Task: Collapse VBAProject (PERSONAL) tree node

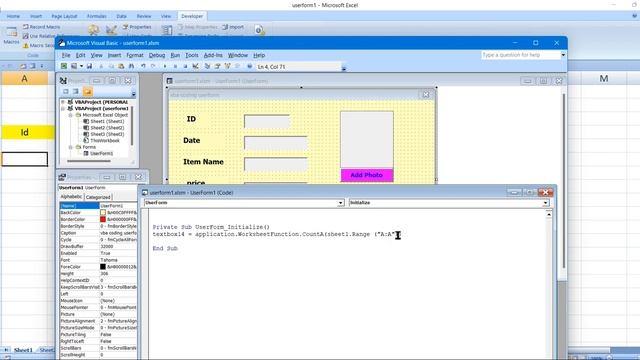Action: click(63, 102)
